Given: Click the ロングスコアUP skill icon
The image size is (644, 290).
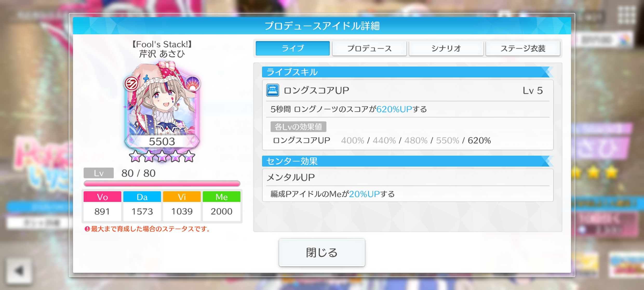Looking at the screenshot, I should pyautogui.click(x=272, y=90).
